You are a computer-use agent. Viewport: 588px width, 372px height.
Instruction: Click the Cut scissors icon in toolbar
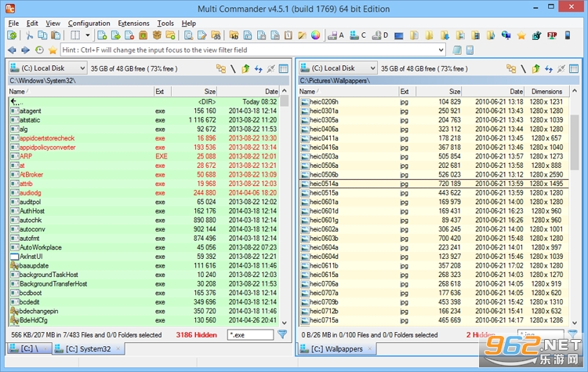(29, 35)
